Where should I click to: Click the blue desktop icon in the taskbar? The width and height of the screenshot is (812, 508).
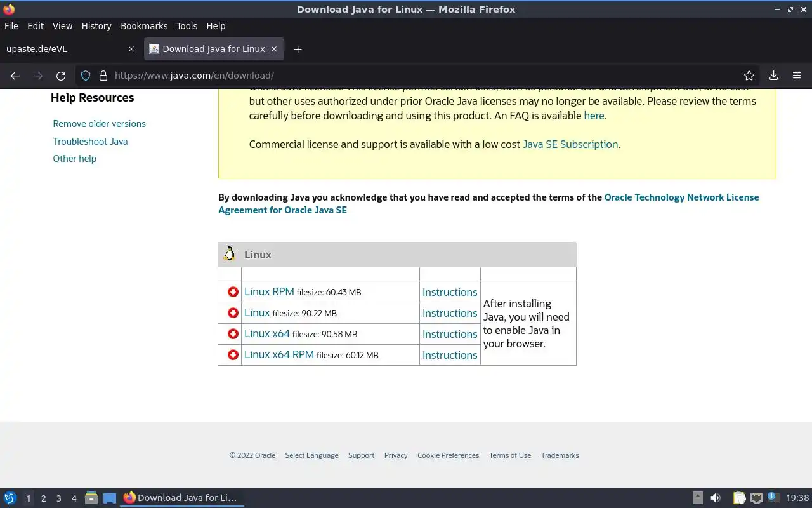pyautogui.click(x=110, y=498)
